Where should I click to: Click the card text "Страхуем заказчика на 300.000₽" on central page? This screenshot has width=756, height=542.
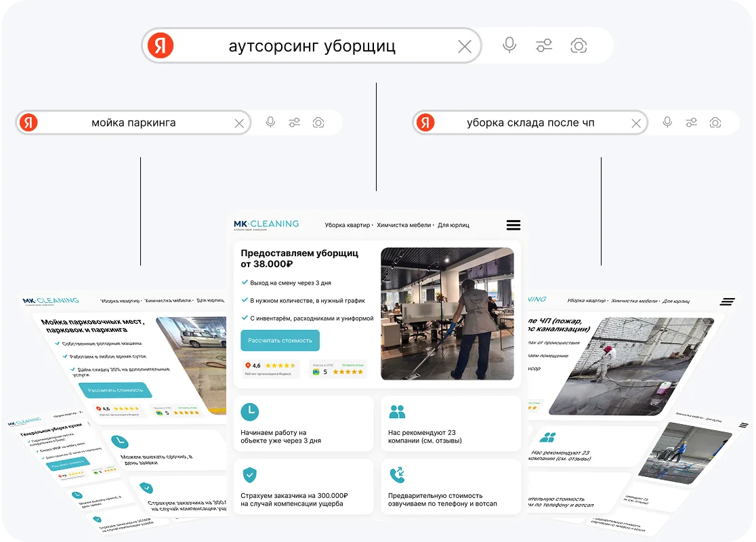(x=294, y=499)
